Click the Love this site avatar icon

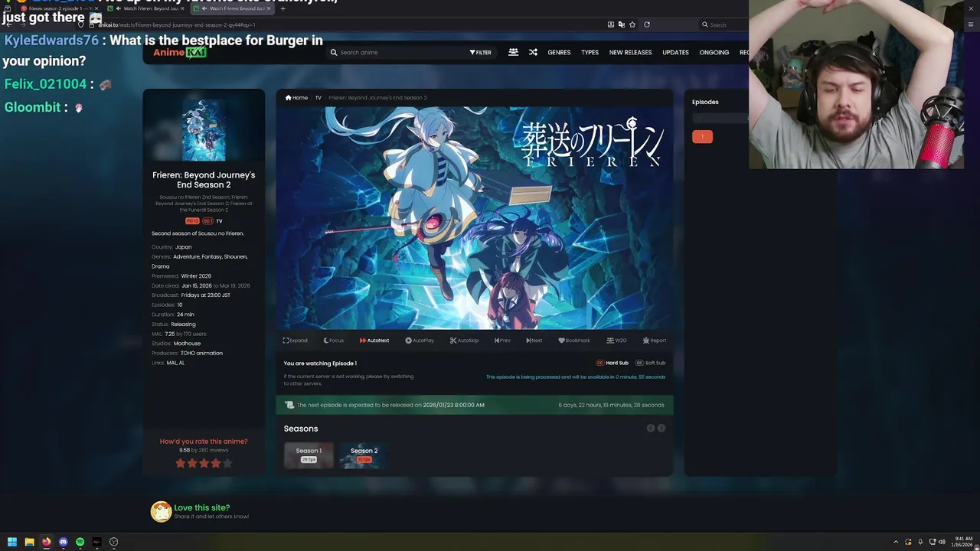click(x=161, y=512)
